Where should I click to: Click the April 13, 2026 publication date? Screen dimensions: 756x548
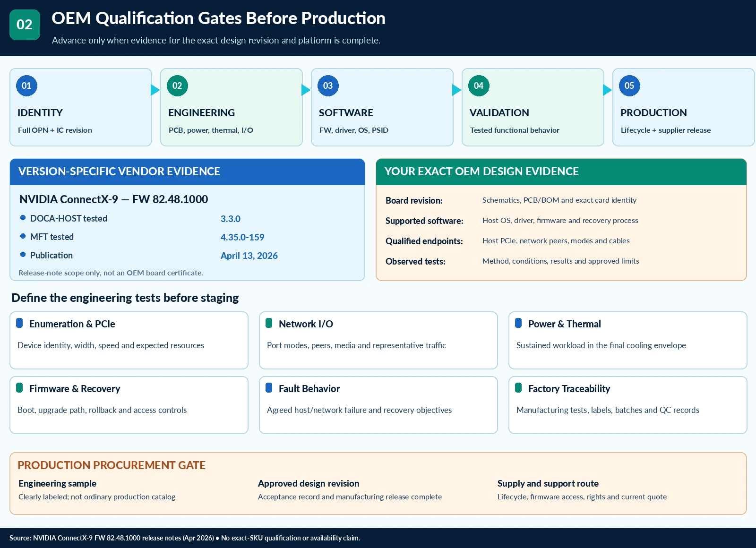(249, 256)
